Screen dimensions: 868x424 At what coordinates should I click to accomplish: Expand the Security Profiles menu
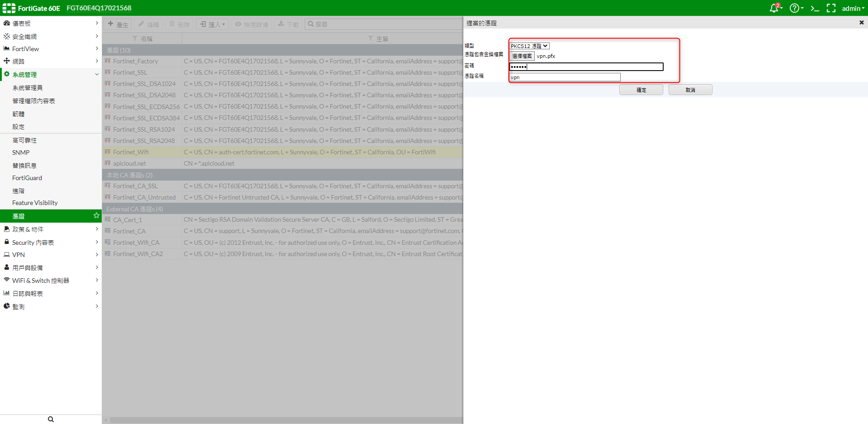pyautogui.click(x=51, y=243)
